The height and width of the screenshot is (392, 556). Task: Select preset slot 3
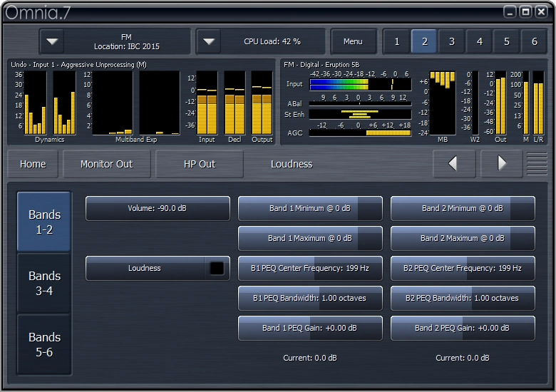[x=452, y=41]
